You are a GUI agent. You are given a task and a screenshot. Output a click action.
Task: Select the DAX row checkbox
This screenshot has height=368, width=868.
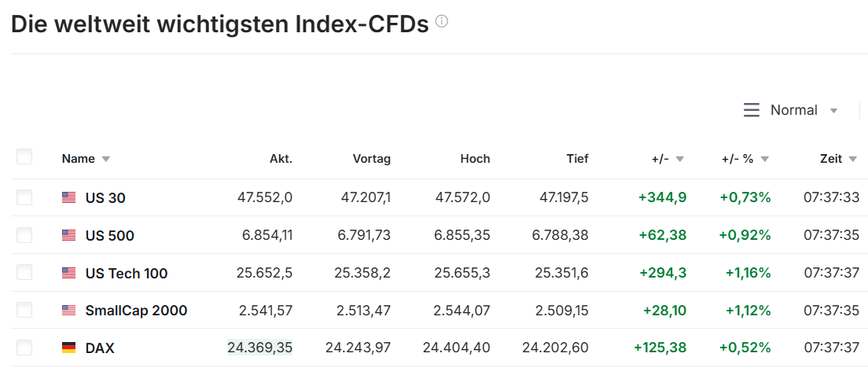click(x=24, y=348)
